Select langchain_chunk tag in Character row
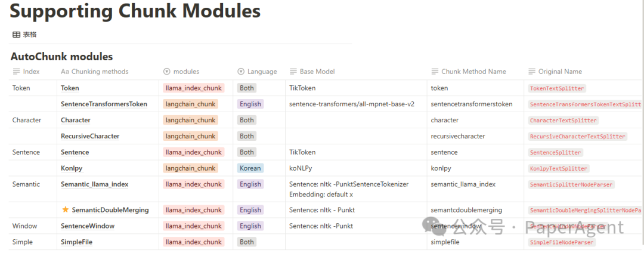The width and height of the screenshot is (644, 253). click(191, 120)
